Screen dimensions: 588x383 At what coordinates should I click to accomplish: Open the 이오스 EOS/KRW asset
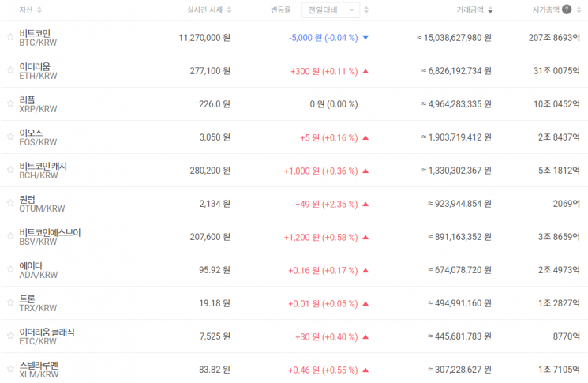[38, 137]
